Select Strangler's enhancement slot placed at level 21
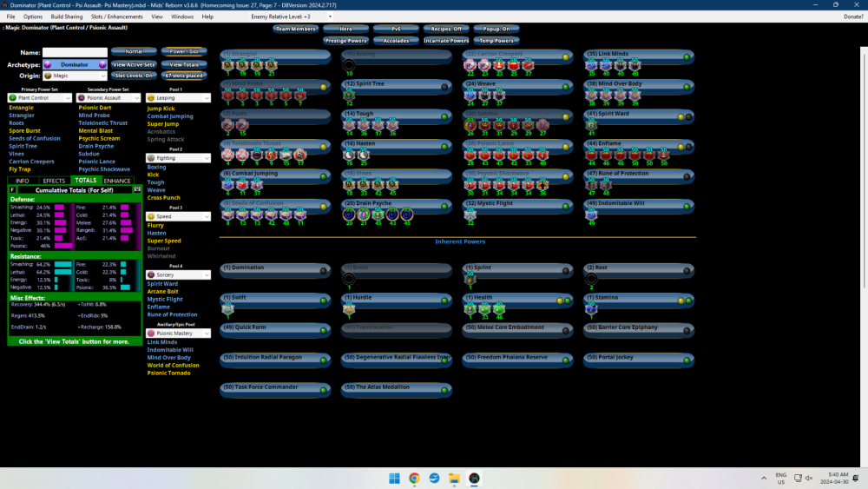The height and width of the screenshot is (489, 868). [x=271, y=65]
